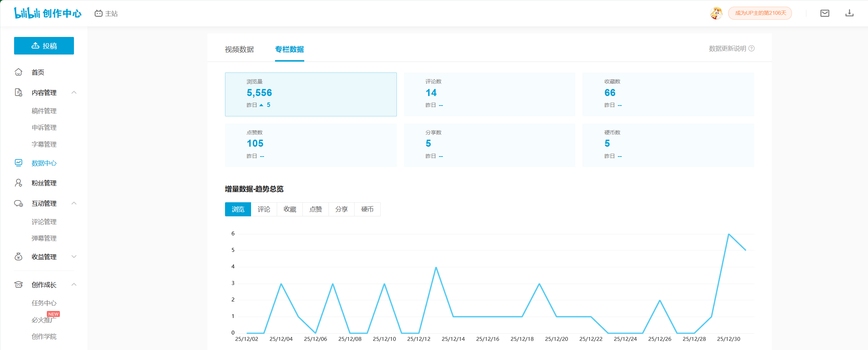The width and height of the screenshot is (868, 350).
Task: Click the 粉丝管理 person icon
Action: pyautogui.click(x=19, y=183)
